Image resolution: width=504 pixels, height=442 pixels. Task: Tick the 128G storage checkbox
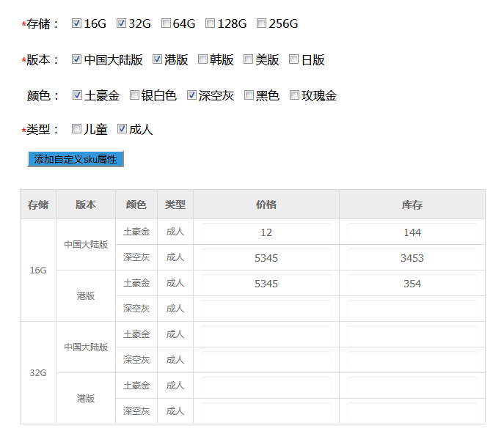click(211, 23)
